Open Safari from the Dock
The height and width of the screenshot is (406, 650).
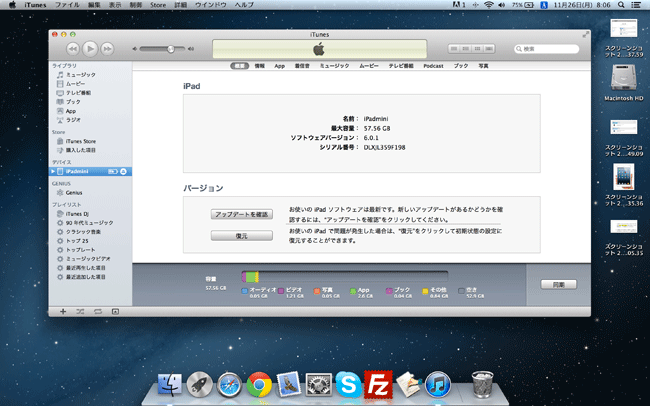[229, 384]
